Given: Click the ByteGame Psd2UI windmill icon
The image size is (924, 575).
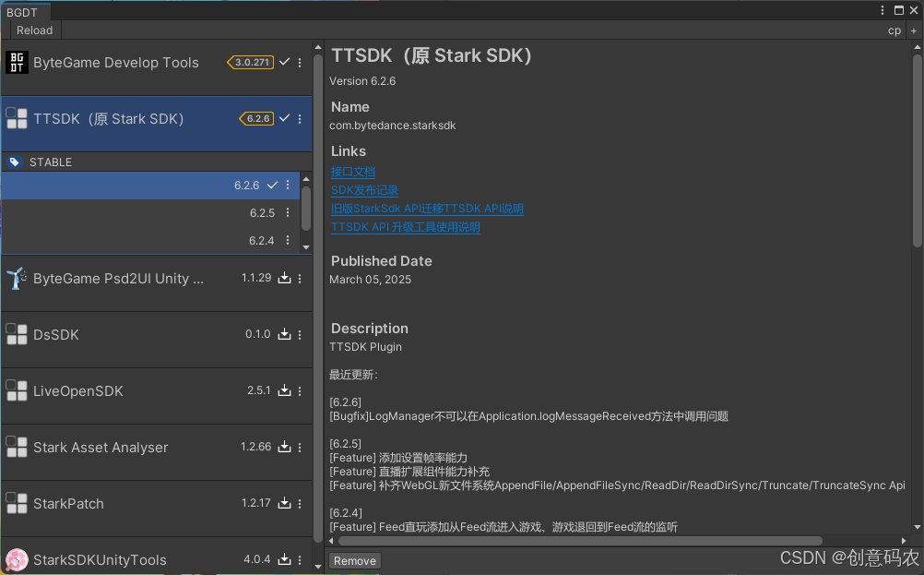Looking at the screenshot, I should [17, 278].
